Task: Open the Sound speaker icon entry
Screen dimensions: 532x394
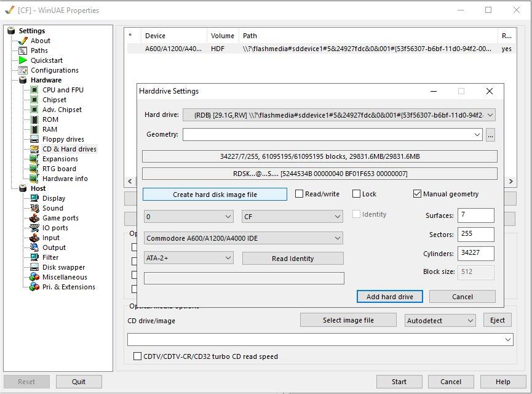Action: point(34,208)
